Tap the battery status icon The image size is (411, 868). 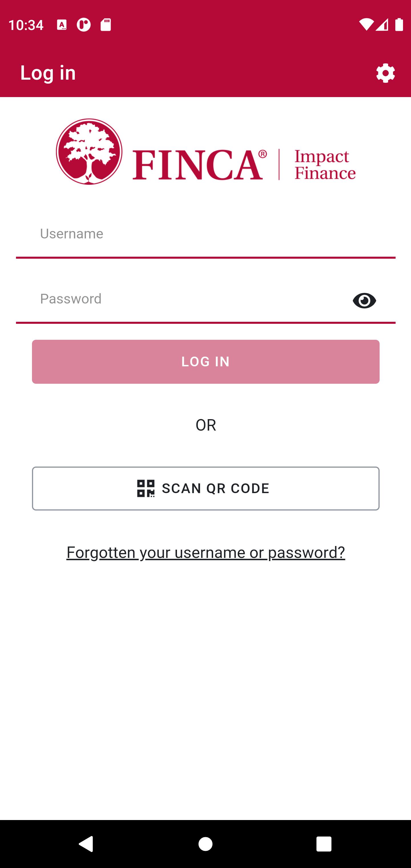[x=399, y=25]
